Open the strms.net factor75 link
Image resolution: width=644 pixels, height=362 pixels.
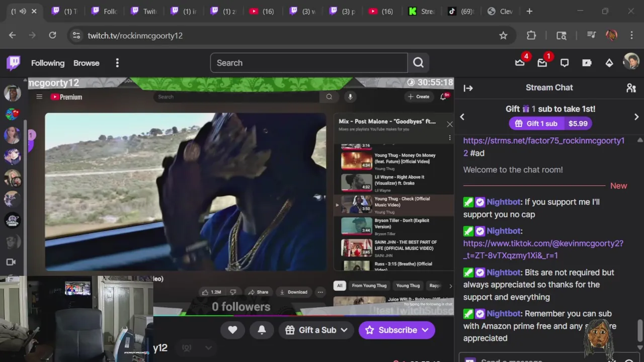(x=544, y=146)
